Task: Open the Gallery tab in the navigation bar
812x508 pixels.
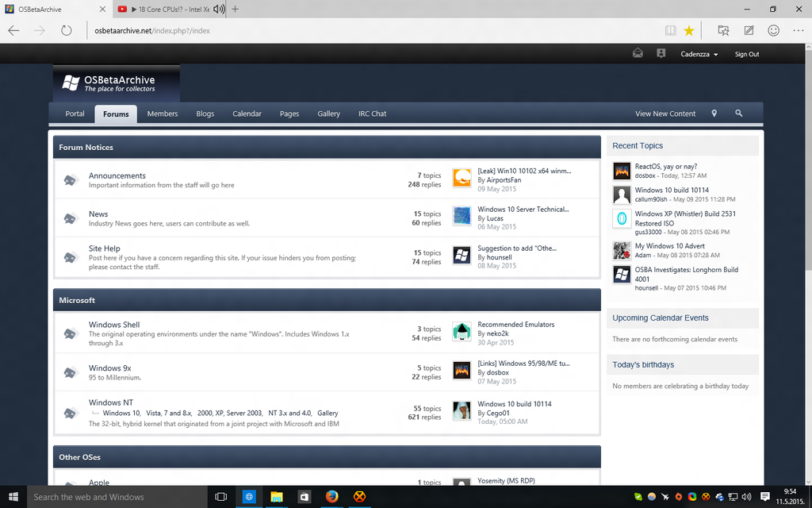Action: [x=329, y=114]
